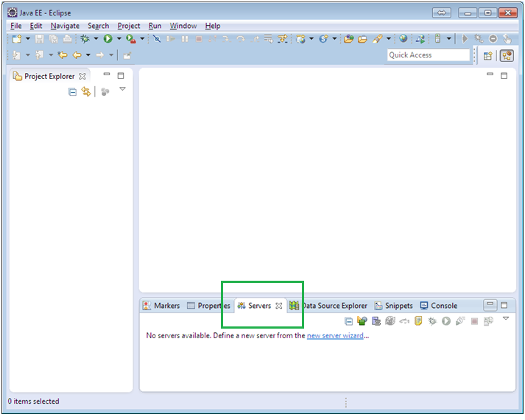
Task: Open the Web Browser globe icon
Action: pos(403,39)
